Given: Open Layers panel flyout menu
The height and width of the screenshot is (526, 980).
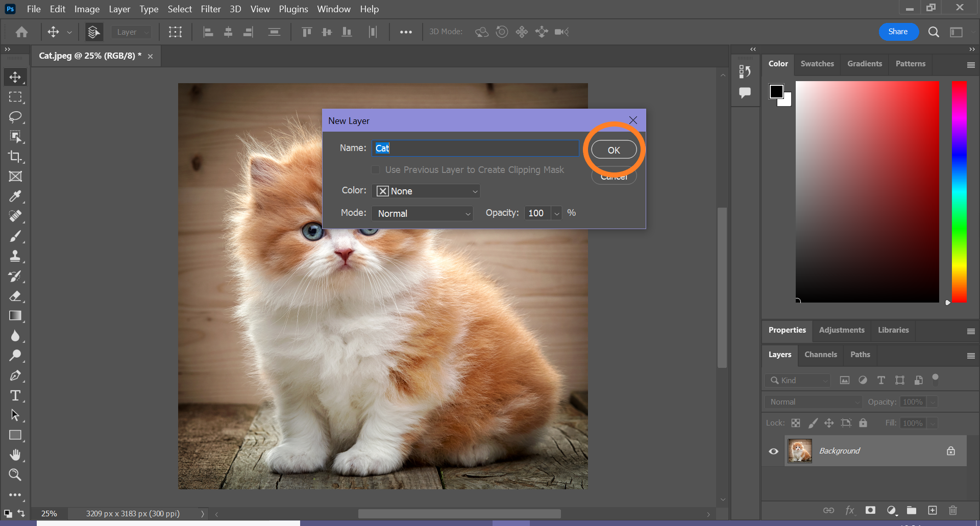Looking at the screenshot, I should coord(971,356).
